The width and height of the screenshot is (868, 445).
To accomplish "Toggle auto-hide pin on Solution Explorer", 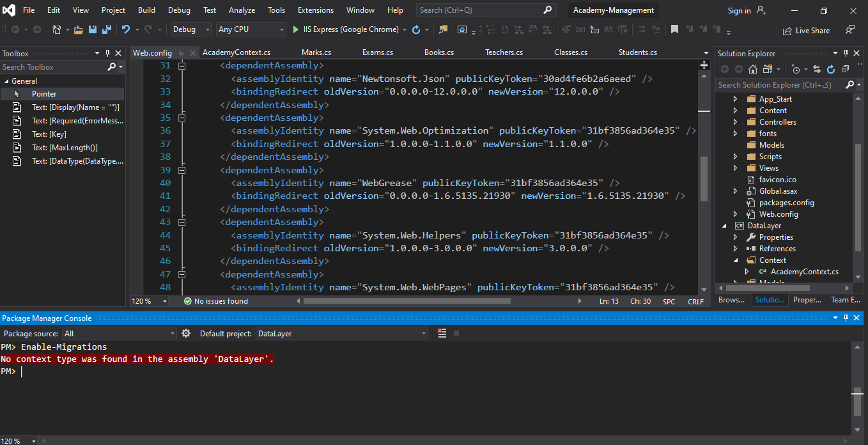I will tap(846, 54).
